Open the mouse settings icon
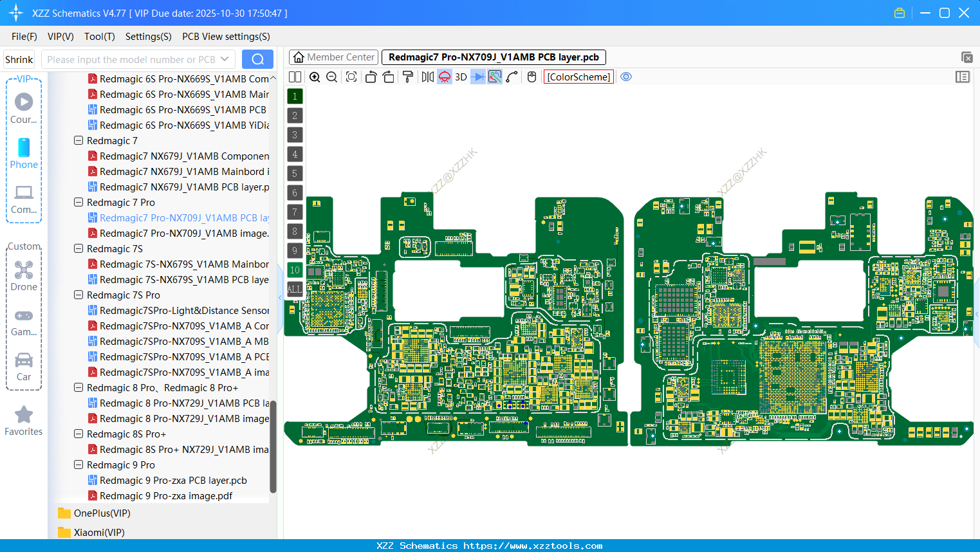 pos(531,77)
